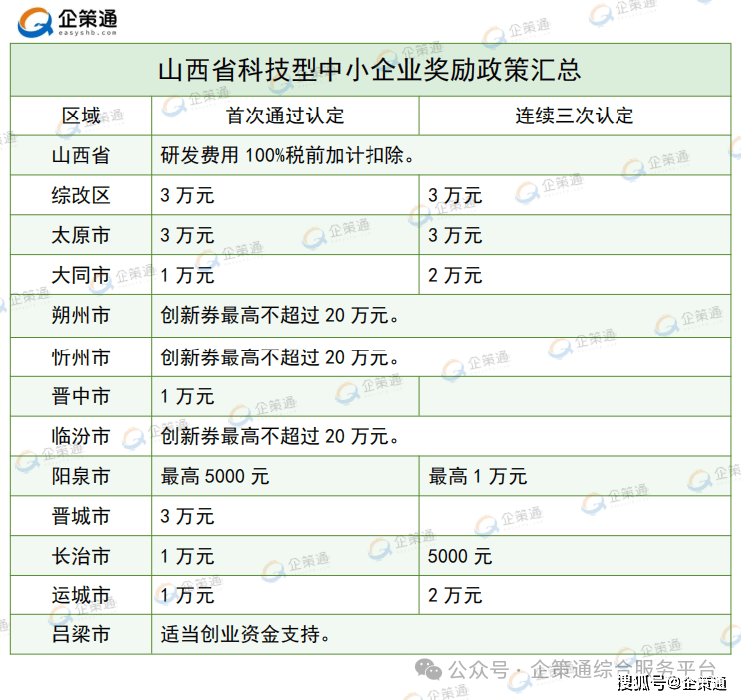
Task: Select the 太原市 row label
Action: (81, 236)
